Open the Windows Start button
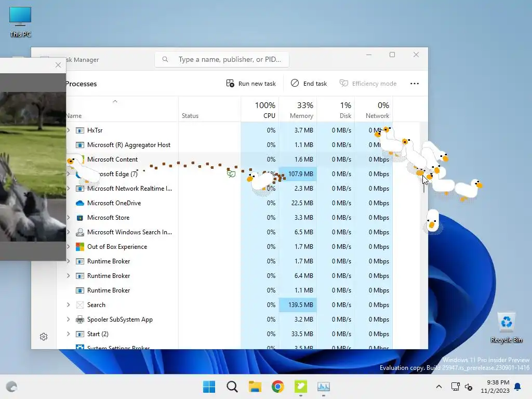The height and width of the screenshot is (399, 532). (209, 387)
